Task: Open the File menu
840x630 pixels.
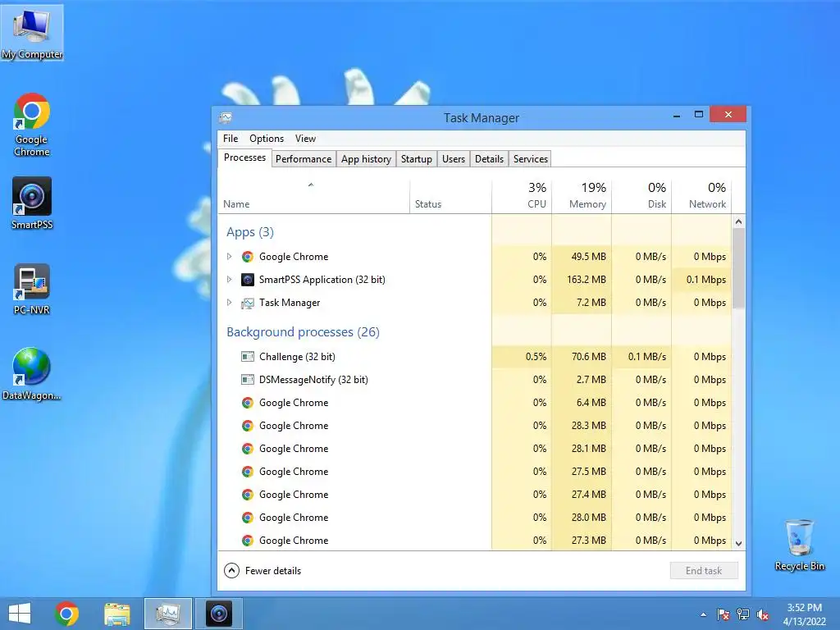Action: [231, 138]
